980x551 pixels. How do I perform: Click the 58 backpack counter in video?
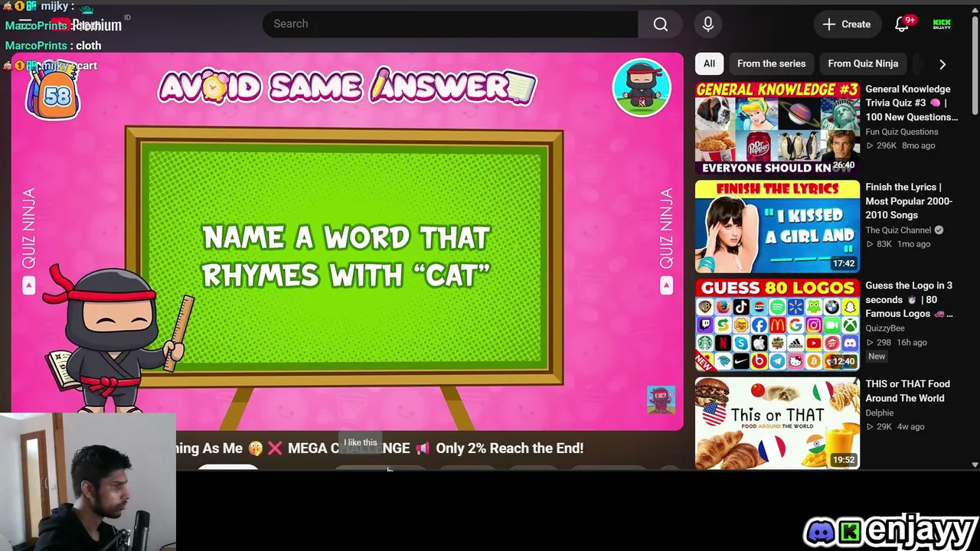[x=52, y=93]
